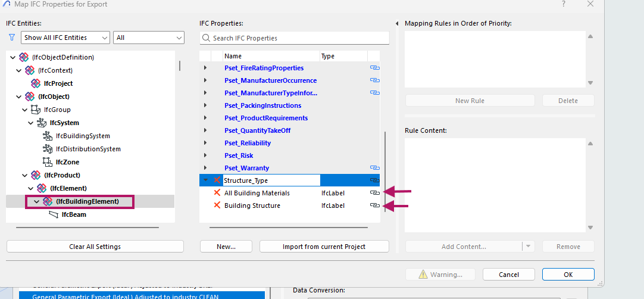Click the red X next to All Building Materials
Viewport: 644px width, 299px height.
click(217, 193)
